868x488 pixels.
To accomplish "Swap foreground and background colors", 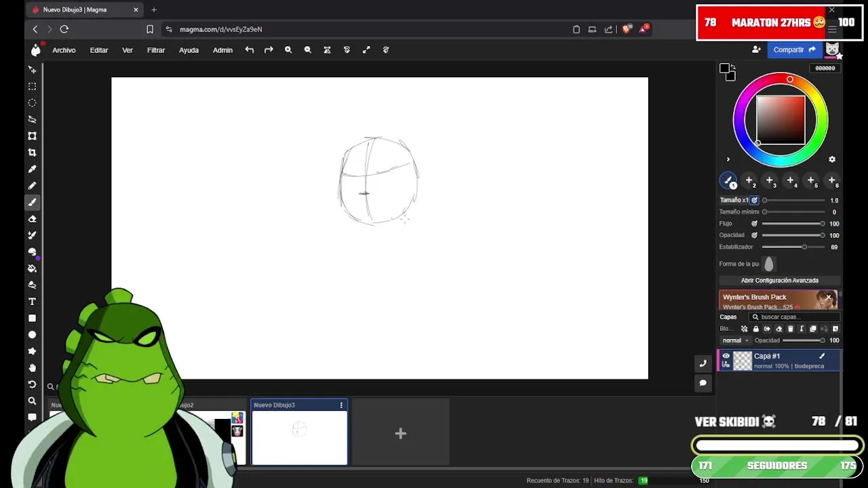I will (x=733, y=66).
